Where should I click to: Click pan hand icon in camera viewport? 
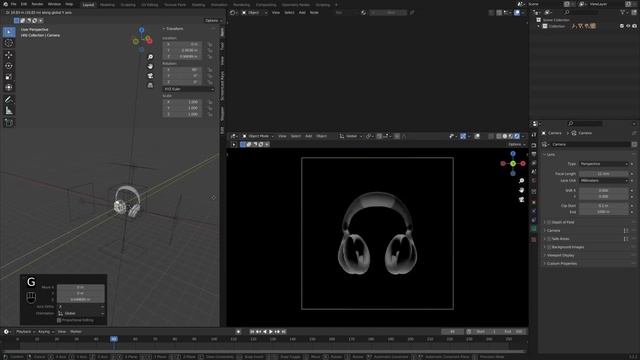[522, 190]
